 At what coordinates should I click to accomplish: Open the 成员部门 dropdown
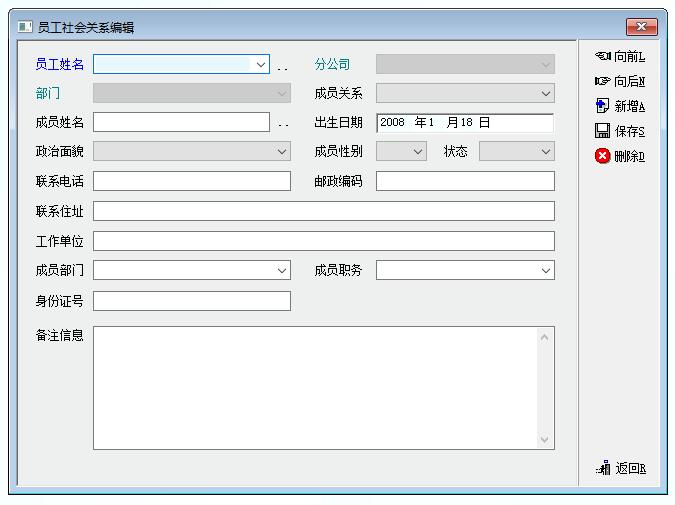[281, 270]
